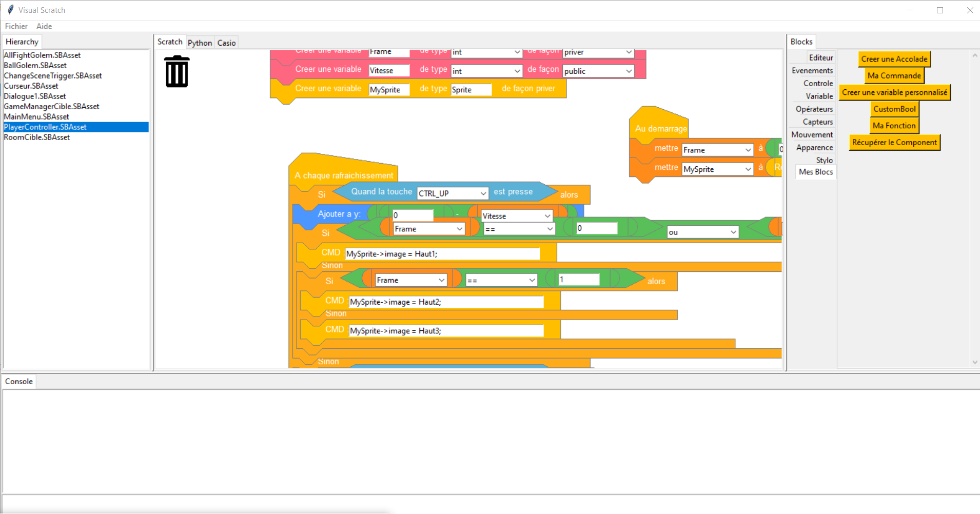Screen dimensions: 980x514
Task: Open the Fichier menu
Action: (16, 26)
